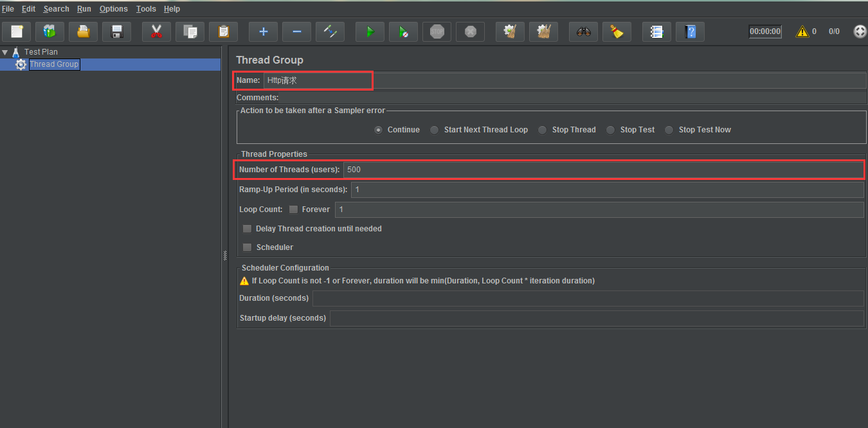Clear all results with the double broom icon
The image size is (868, 428).
click(x=543, y=31)
